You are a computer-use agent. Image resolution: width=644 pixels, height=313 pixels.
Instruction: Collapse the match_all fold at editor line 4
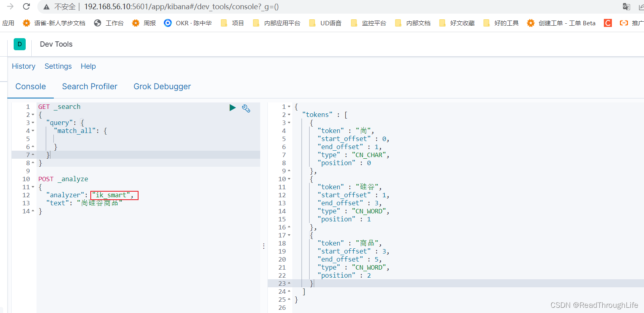(33, 131)
